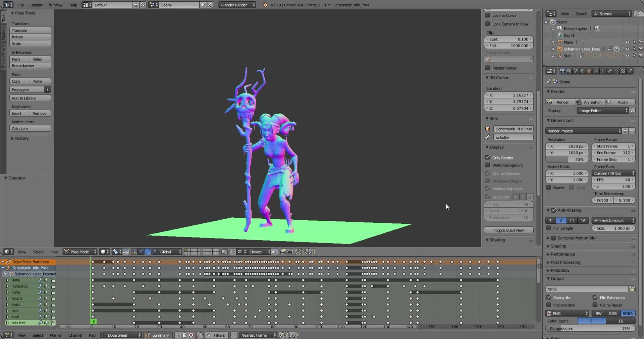Open the Marker menu in Dope Sheet
The image size is (644, 339).
(56, 335)
